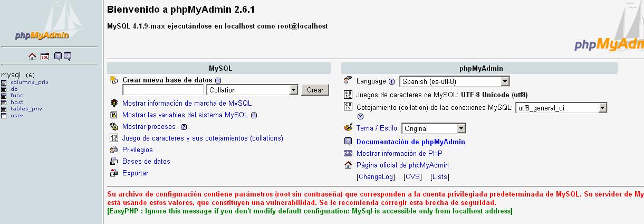The height and width of the screenshot is (224, 644).
Task: Click the MySQL status traffic-light icon
Action: (113, 104)
